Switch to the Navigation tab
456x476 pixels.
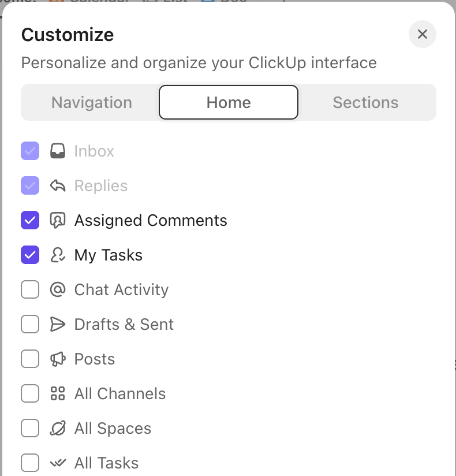[92, 103]
